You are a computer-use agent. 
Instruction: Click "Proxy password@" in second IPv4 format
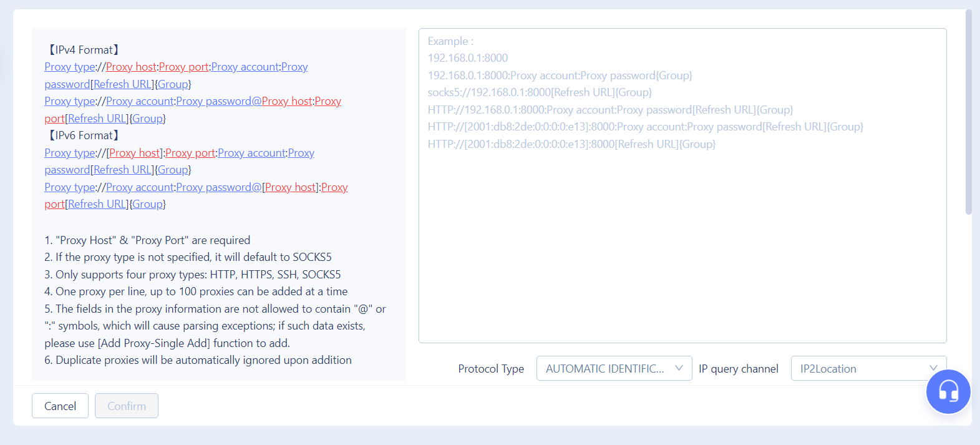coord(218,102)
